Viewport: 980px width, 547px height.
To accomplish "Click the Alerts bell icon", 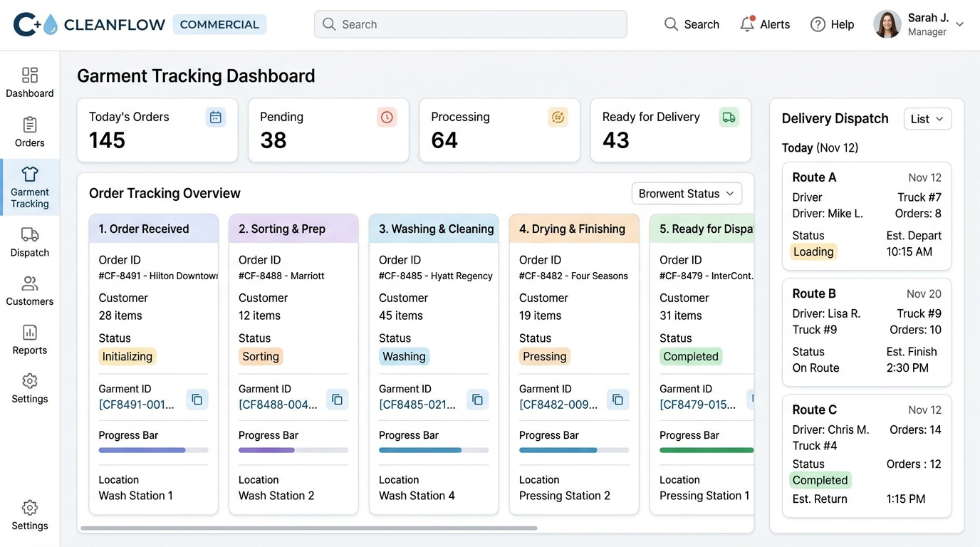I will (x=747, y=24).
